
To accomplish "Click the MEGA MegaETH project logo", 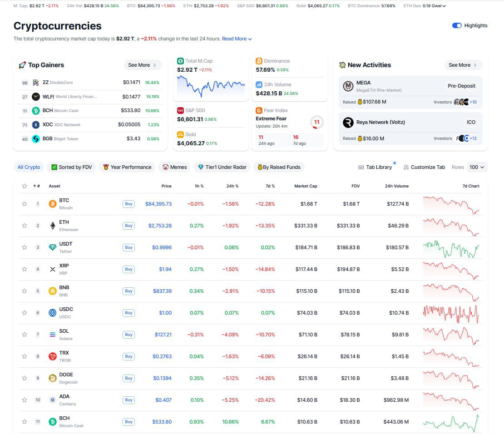I will click(x=348, y=86).
